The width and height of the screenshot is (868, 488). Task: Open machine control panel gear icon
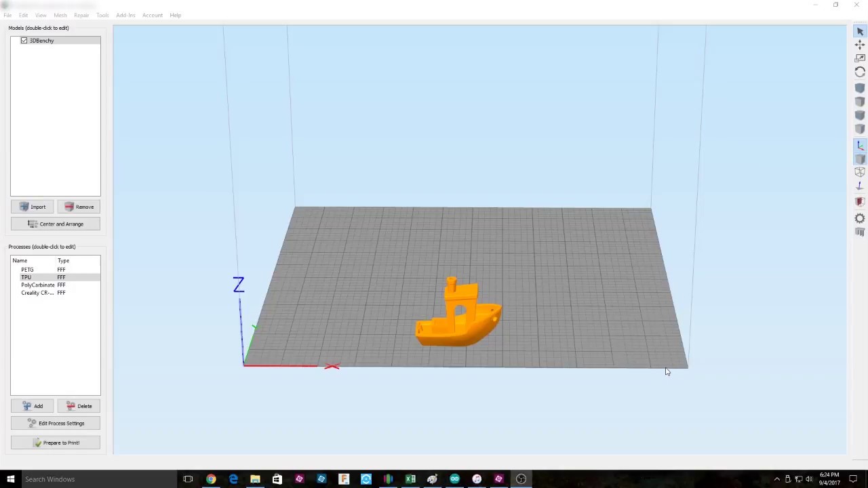(x=860, y=218)
